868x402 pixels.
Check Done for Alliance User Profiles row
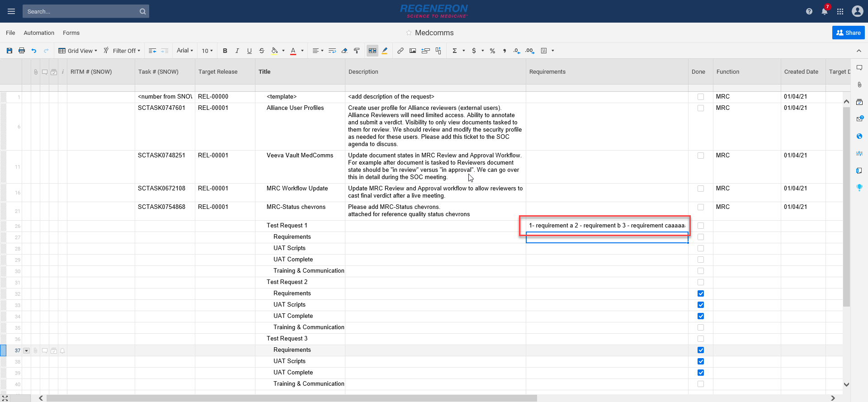[701, 108]
